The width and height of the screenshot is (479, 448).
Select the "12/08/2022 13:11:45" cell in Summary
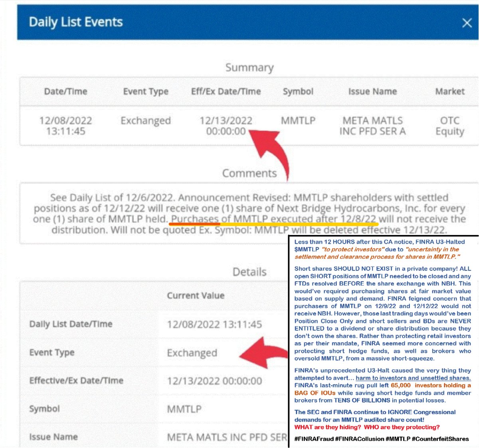[x=65, y=126]
